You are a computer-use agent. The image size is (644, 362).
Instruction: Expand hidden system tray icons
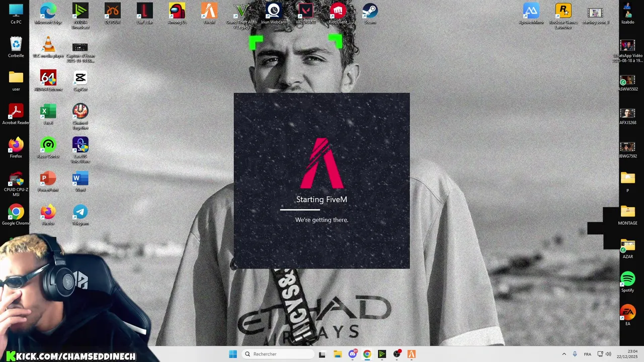pyautogui.click(x=564, y=354)
